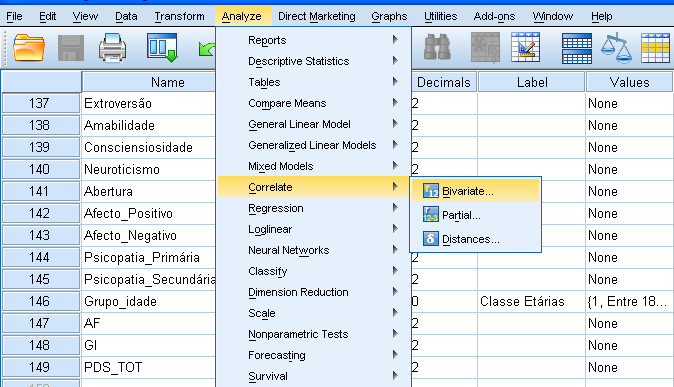This screenshot has width=674, height=387.
Task: Select the Correlate menu entry
Action: (314, 187)
